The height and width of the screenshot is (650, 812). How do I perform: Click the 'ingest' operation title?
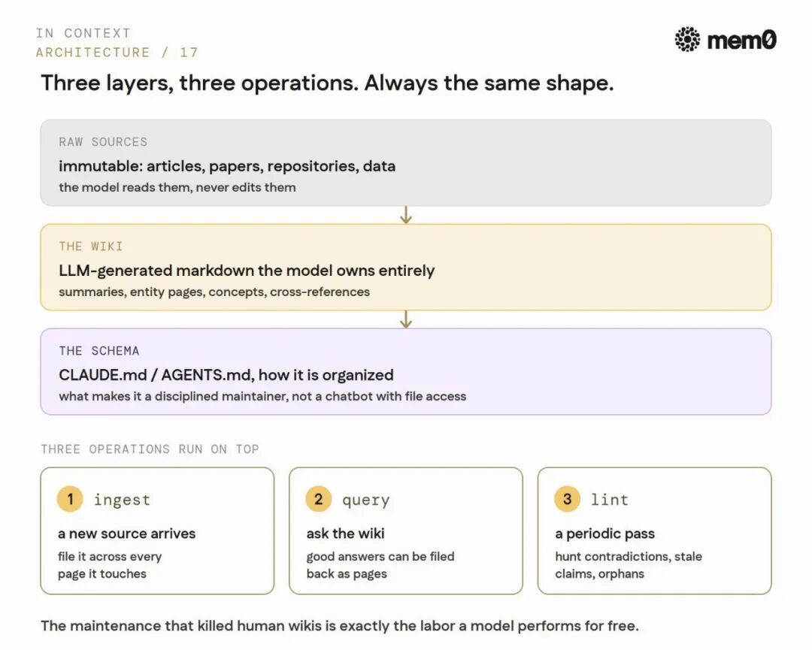[122, 500]
